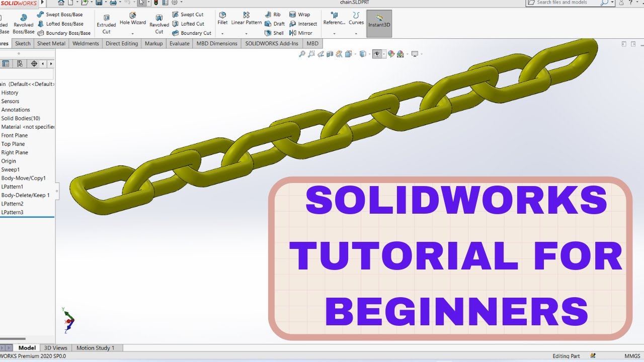Select Sweep1 feature in tree
The image size is (644, 362).
[11, 169]
